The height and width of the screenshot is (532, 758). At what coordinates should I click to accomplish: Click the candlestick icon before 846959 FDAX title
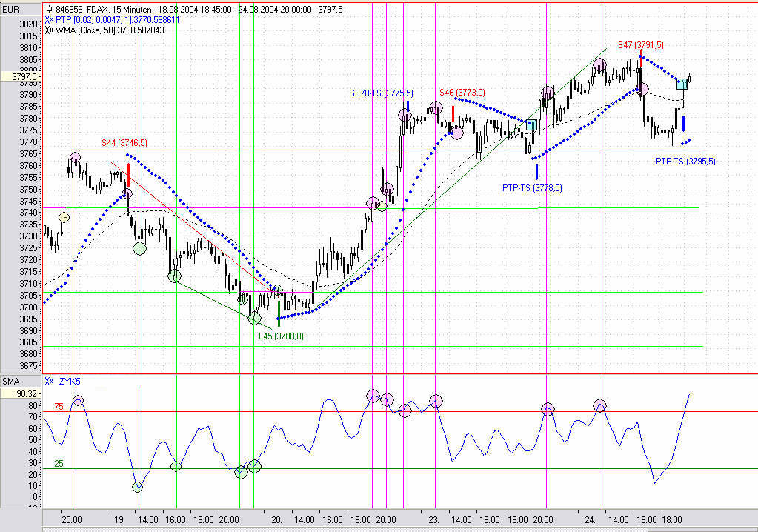[x=50, y=9]
